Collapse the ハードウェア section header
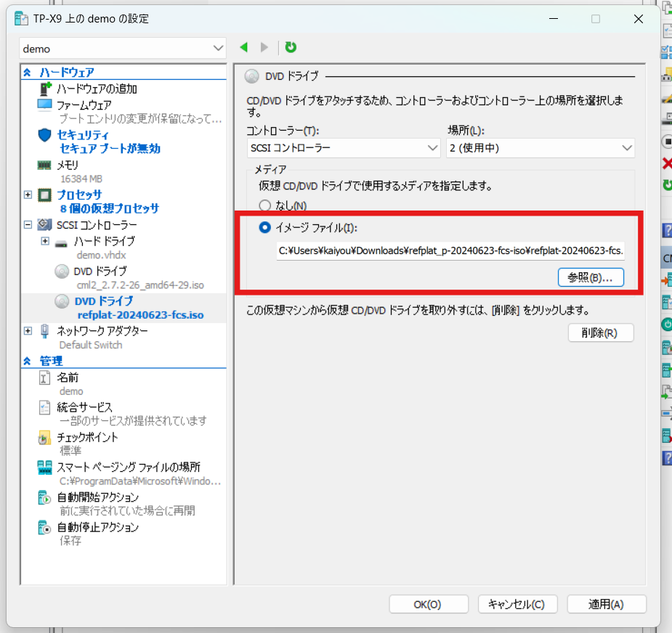The height and width of the screenshot is (633, 672). pyautogui.click(x=27, y=73)
